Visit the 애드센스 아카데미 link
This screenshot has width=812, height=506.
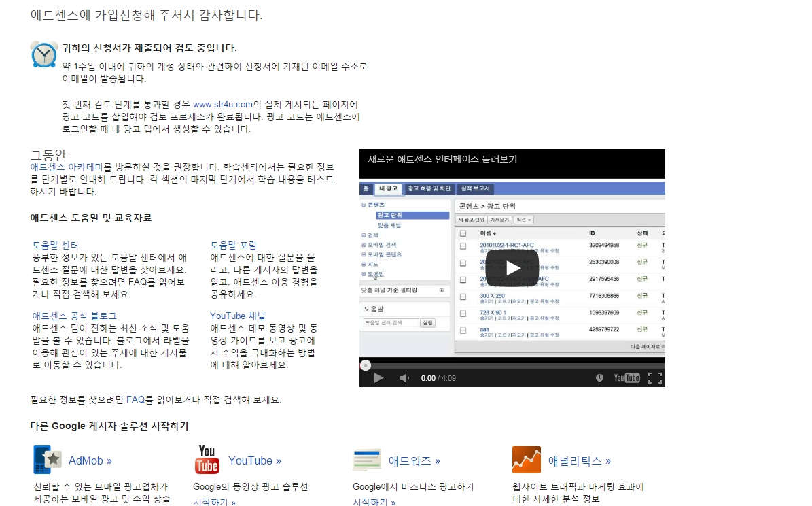[x=67, y=167]
